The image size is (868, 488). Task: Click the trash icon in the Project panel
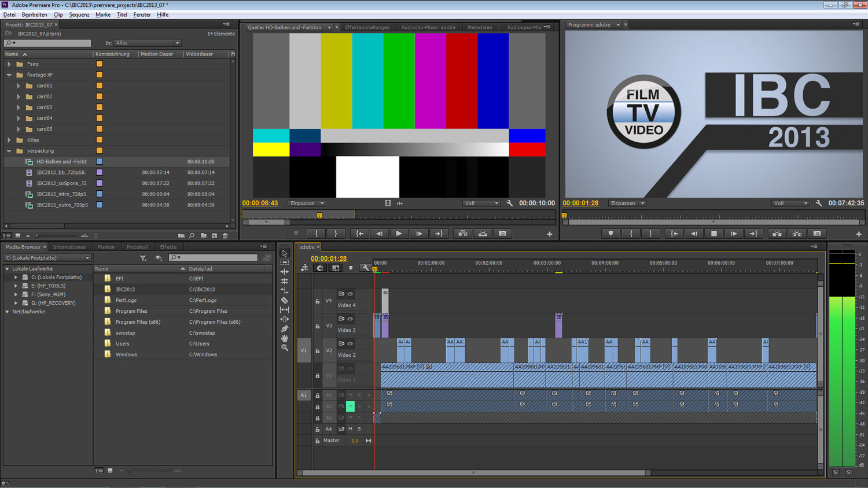225,236
